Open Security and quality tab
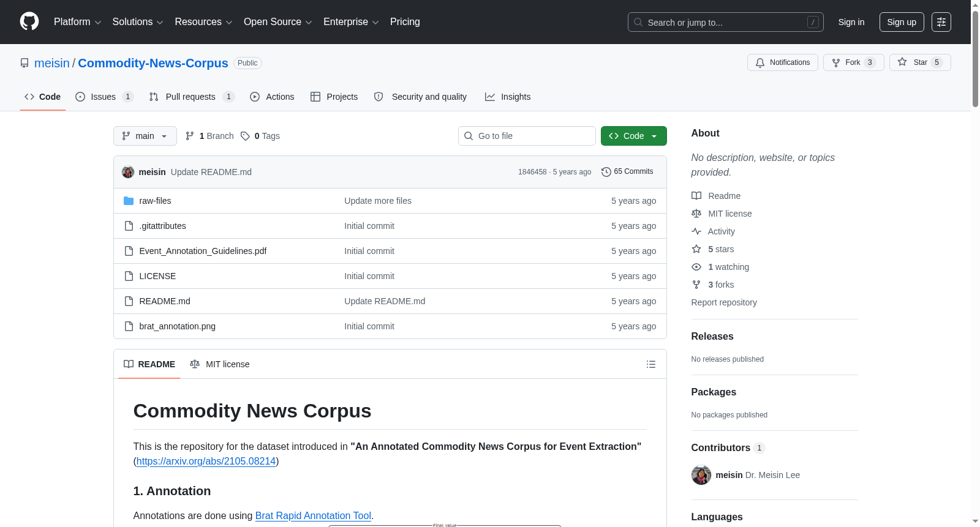The width and height of the screenshot is (980, 527). click(421, 97)
